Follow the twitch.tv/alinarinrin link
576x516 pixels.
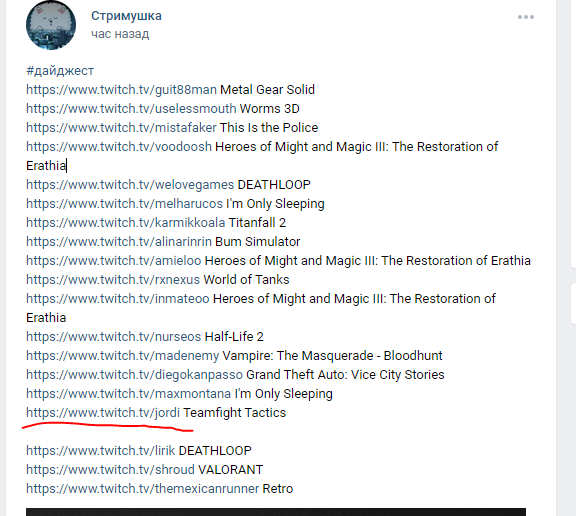(119, 242)
